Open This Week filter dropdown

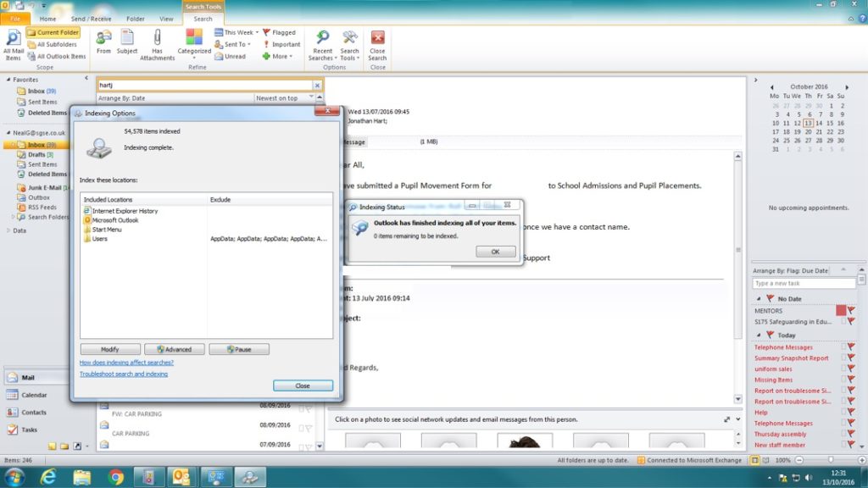(236, 33)
